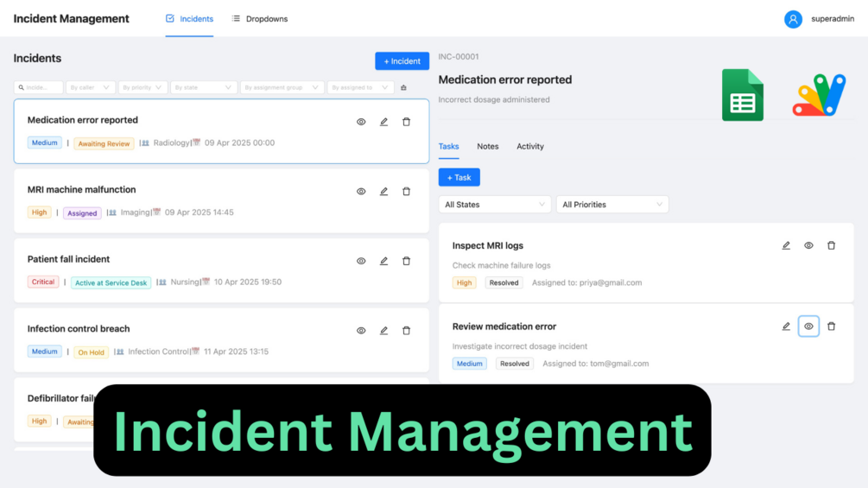Select the Medication error reported card title
Image resolution: width=868 pixels, height=488 pixels.
point(83,120)
